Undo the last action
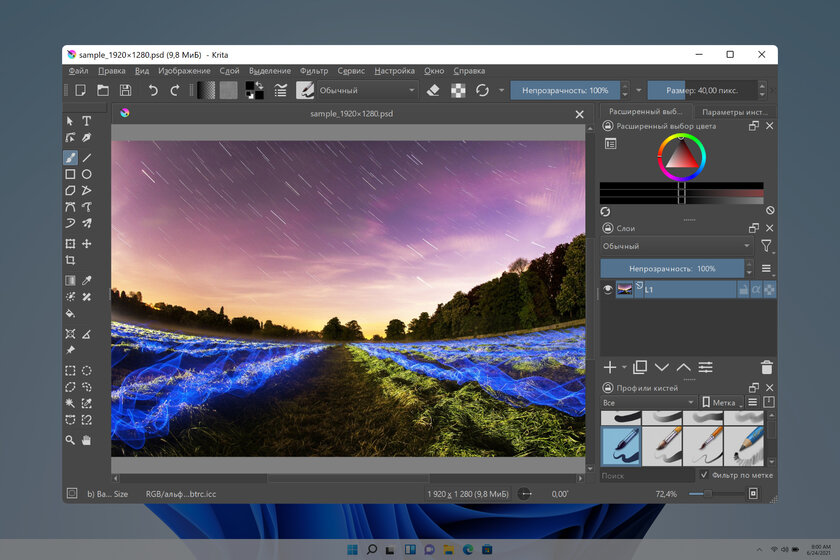840x560 pixels. (153, 91)
